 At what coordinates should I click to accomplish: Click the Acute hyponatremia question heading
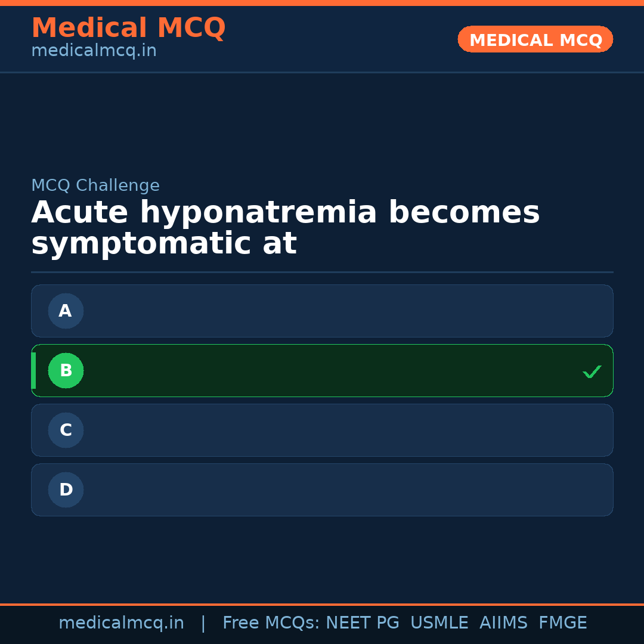[x=285, y=228]
